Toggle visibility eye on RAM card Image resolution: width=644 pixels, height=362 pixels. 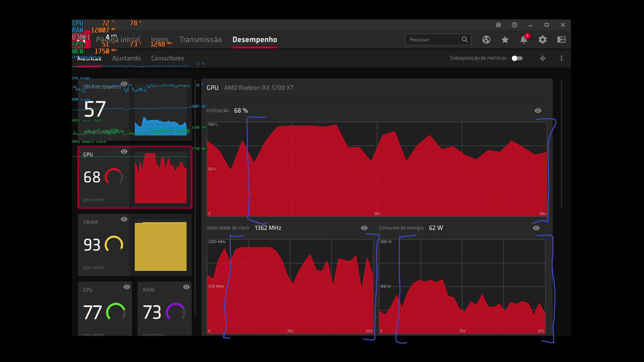(186, 287)
